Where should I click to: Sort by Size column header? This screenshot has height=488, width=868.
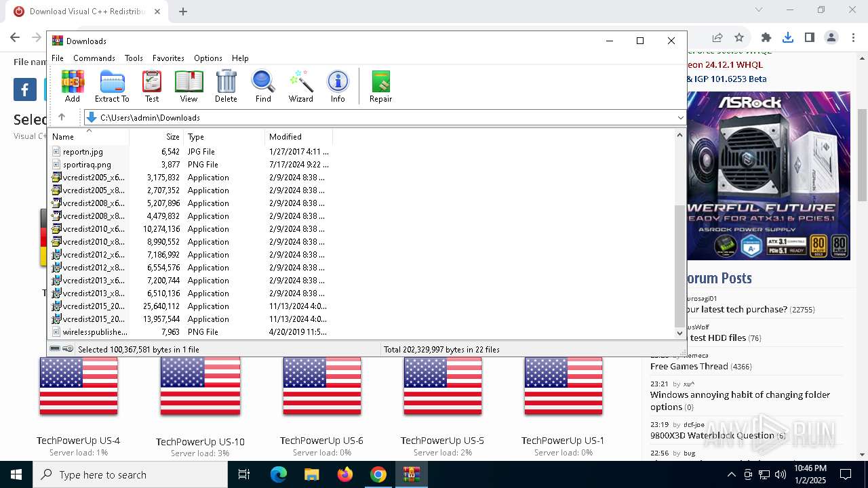[x=157, y=136]
